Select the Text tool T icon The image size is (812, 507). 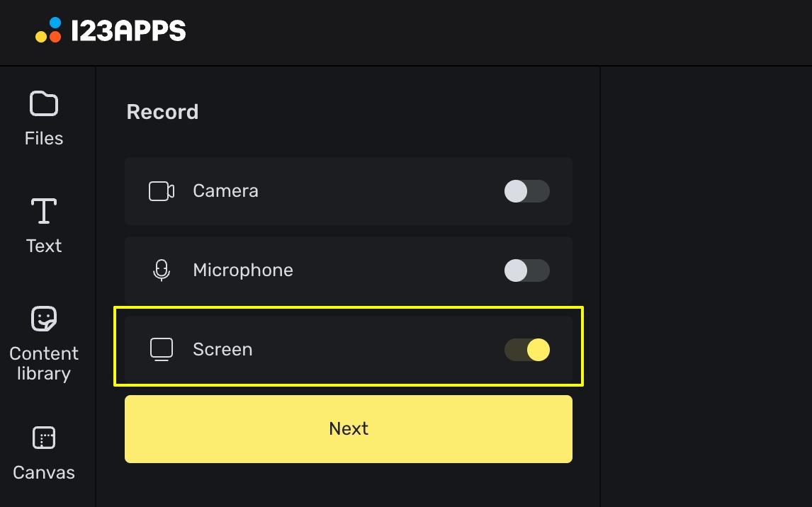pyautogui.click(x=43, y=210)
